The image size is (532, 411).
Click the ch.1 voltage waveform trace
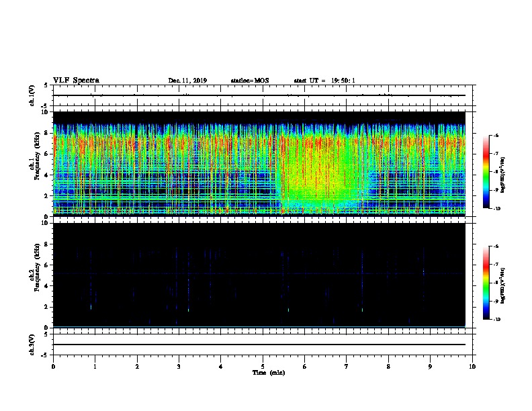tap(259, 95)
